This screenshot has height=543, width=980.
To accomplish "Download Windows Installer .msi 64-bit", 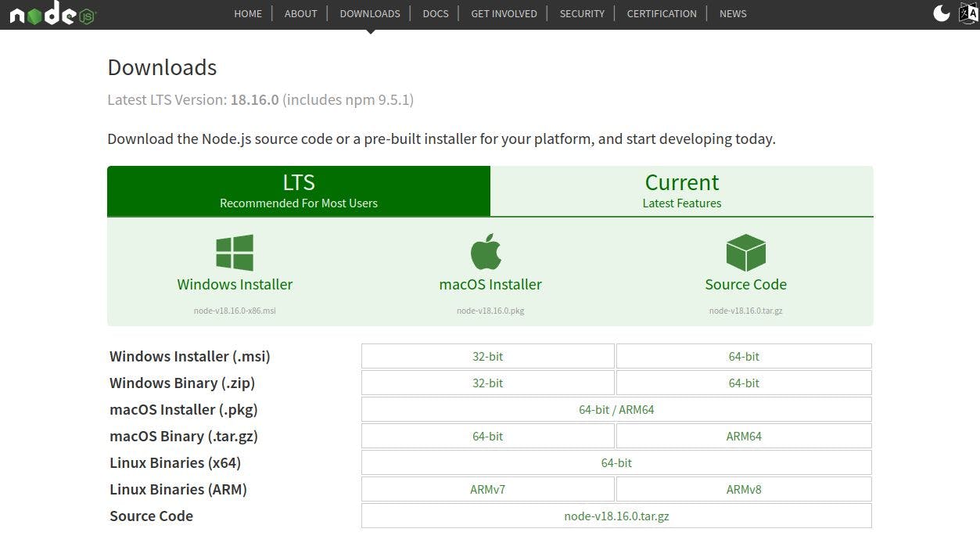I will 743,356.
